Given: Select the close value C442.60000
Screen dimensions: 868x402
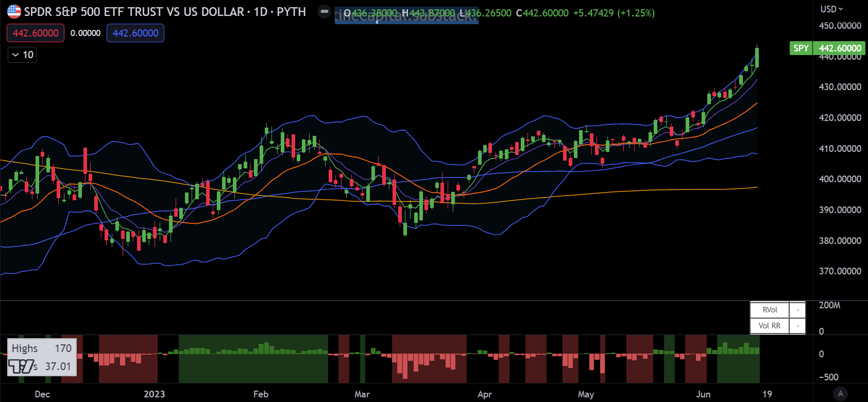Looking at the screenshot, I should [x=542, y=13].
